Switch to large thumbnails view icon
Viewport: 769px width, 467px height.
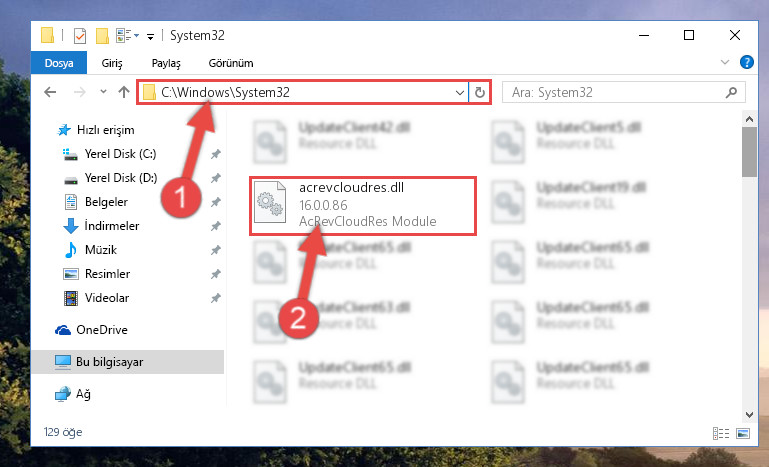[743, 433]
